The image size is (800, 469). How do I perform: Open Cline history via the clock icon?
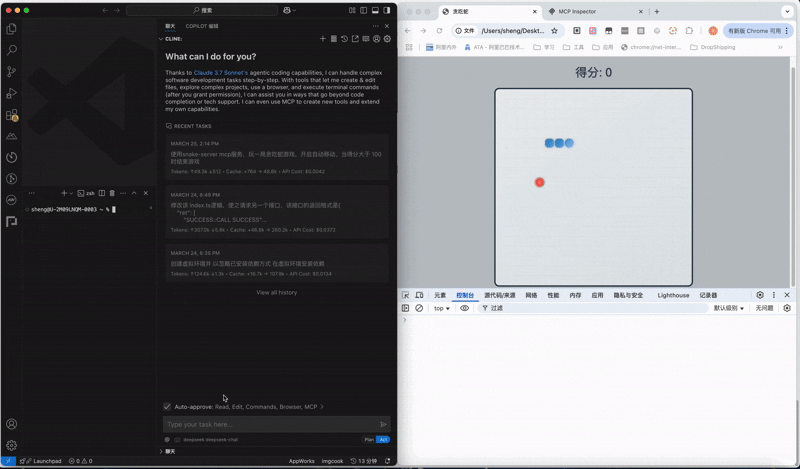click(344, 39)
